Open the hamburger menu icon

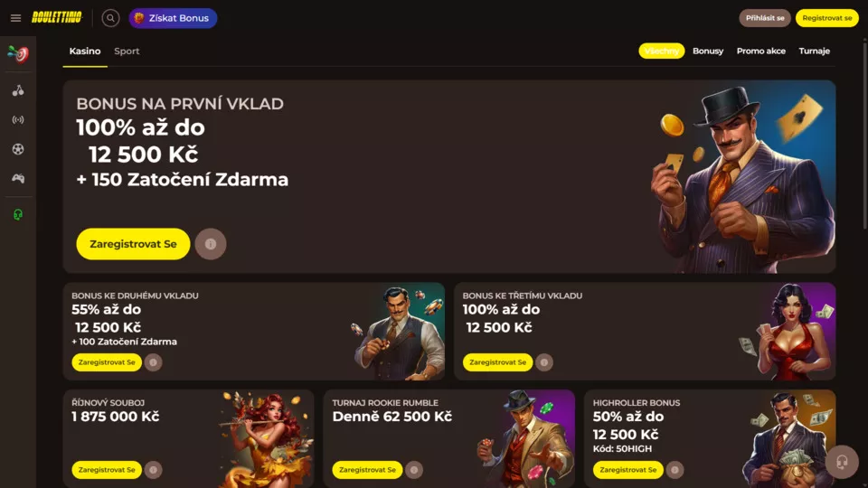[x=15, y=18]
